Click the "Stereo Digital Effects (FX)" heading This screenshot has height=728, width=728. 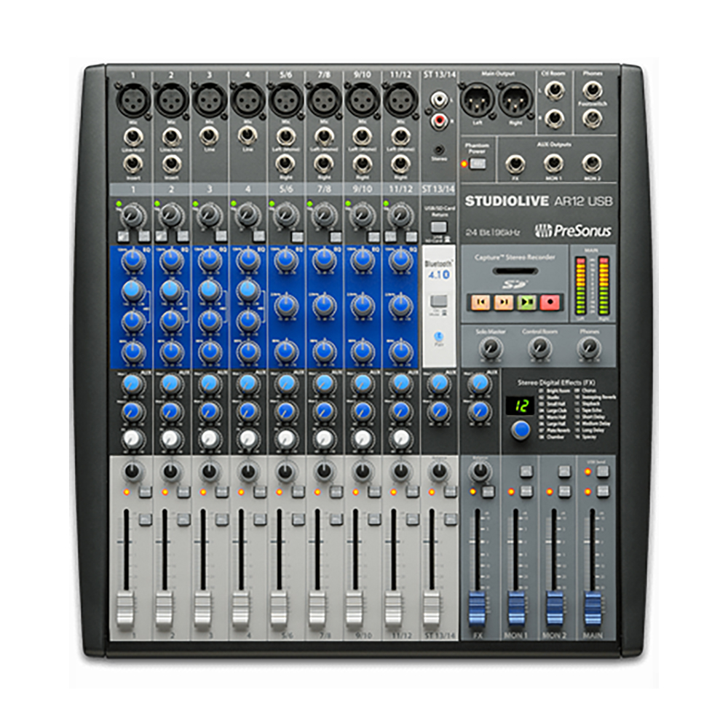[555, 383]
